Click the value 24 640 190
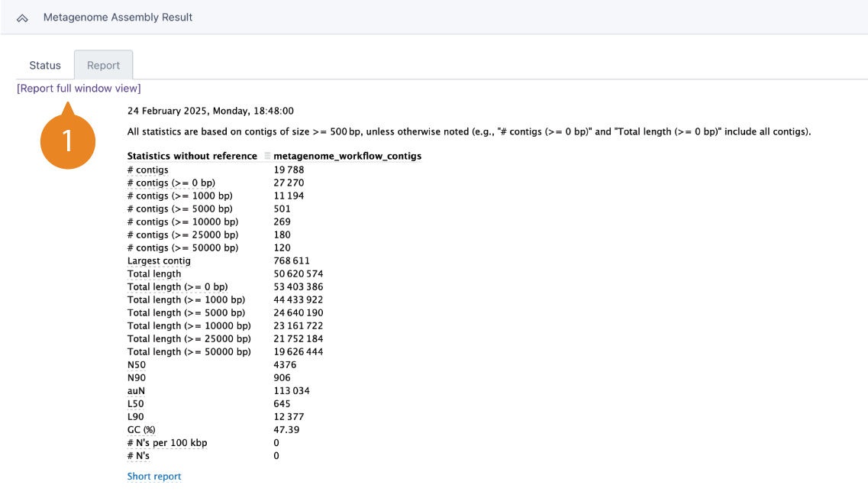 tap(298, 313)
